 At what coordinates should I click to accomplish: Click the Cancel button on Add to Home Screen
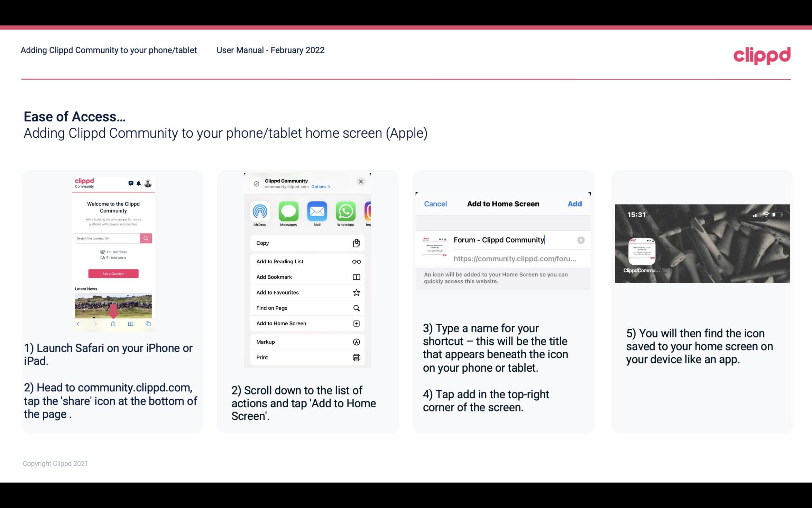tap(435, 204)
